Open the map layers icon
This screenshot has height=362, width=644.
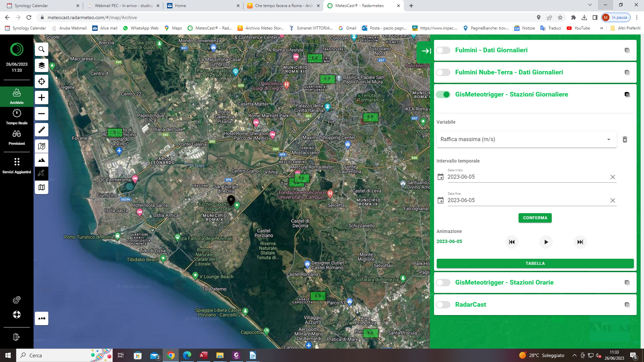pos(42,65)
